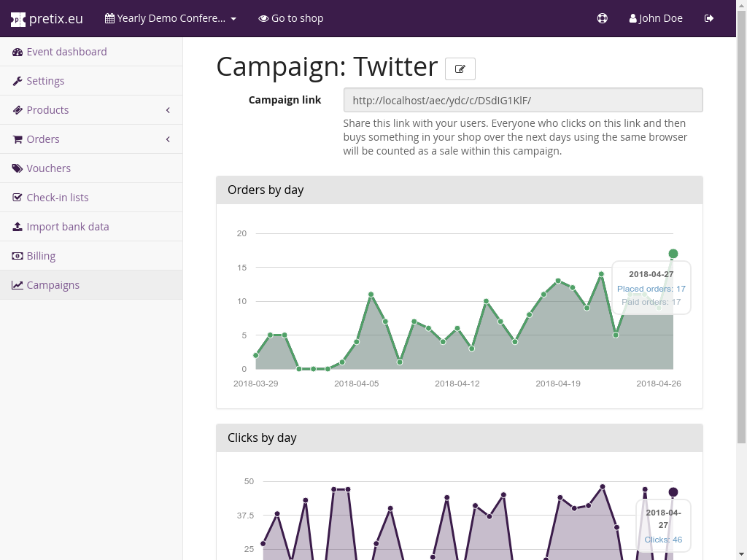Open Check-in lists in sidebar
The height and width of the screenshot is (560, 747).
tap(57, 198)
